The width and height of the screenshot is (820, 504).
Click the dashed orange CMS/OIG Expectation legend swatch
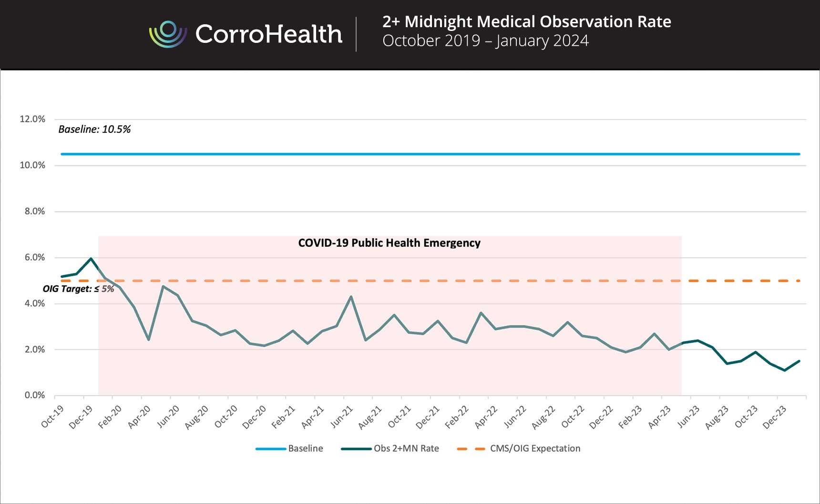click(x=471, y=449)
